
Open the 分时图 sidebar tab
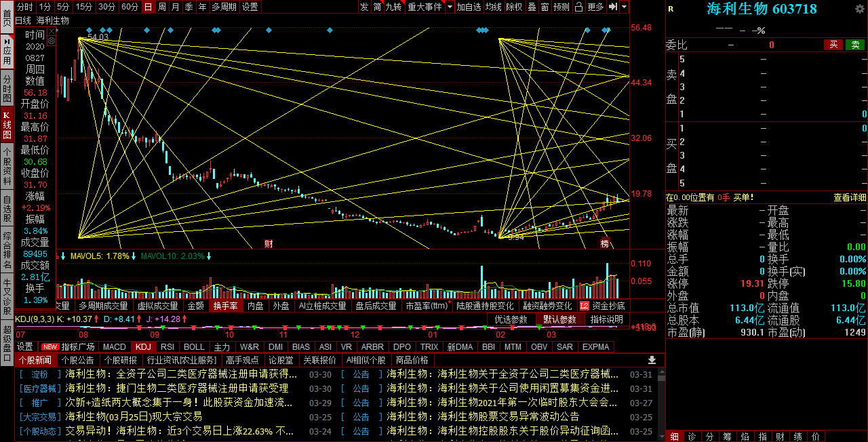(7, 89)
